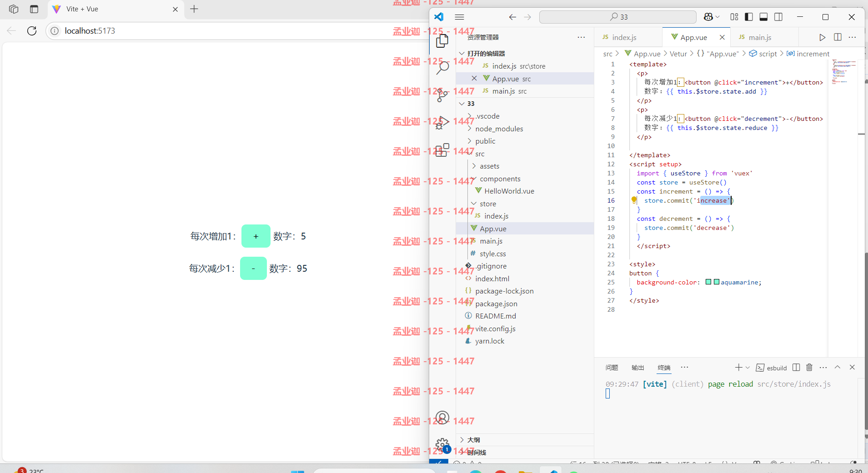The image size is (868, 473).
Task: Toggle the secondary side bar
Action: click(x=778, y=17)
